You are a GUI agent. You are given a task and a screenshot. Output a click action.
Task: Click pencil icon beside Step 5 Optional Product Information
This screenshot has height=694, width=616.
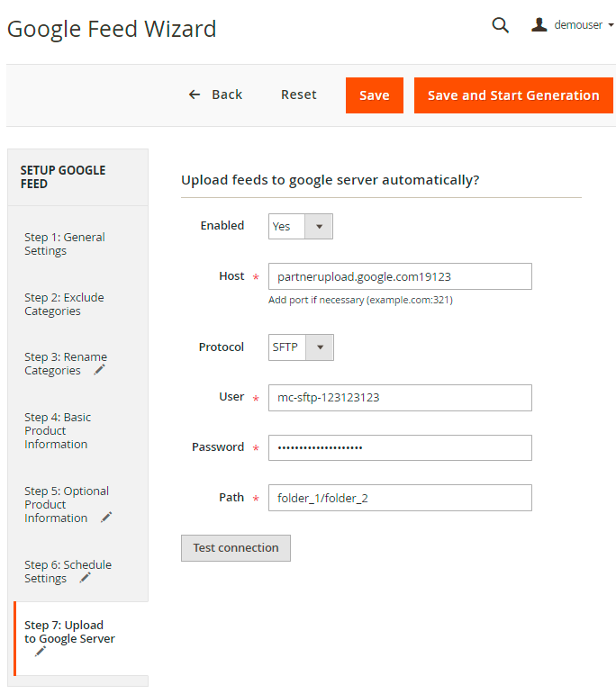point(106,518)
